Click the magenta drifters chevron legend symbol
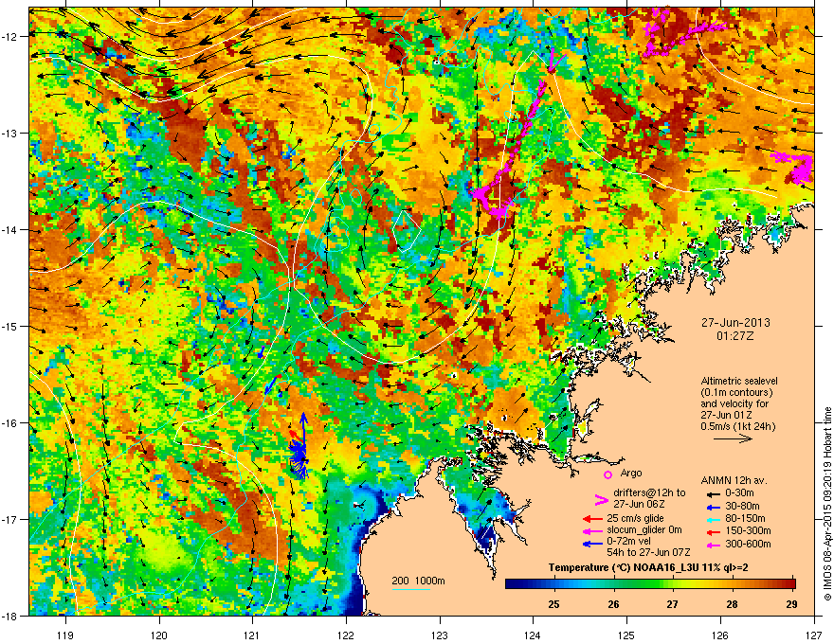The image size is (834, 644). coord(601,499)
